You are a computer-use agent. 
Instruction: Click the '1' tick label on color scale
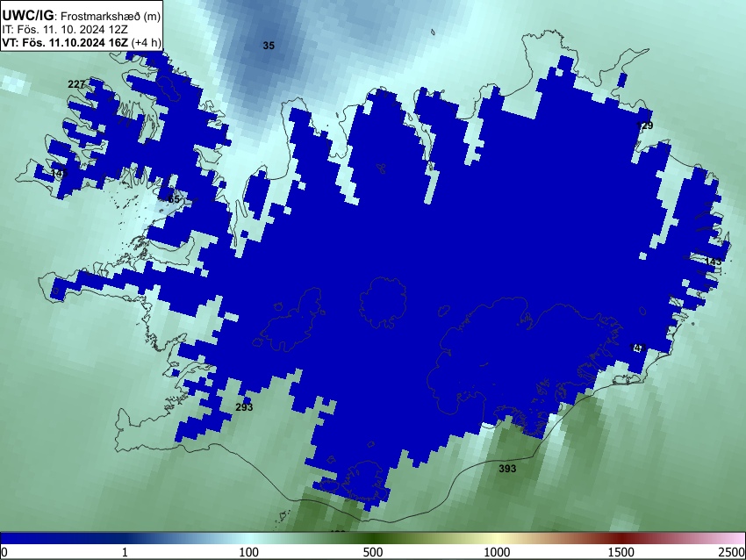pos(125,552)
